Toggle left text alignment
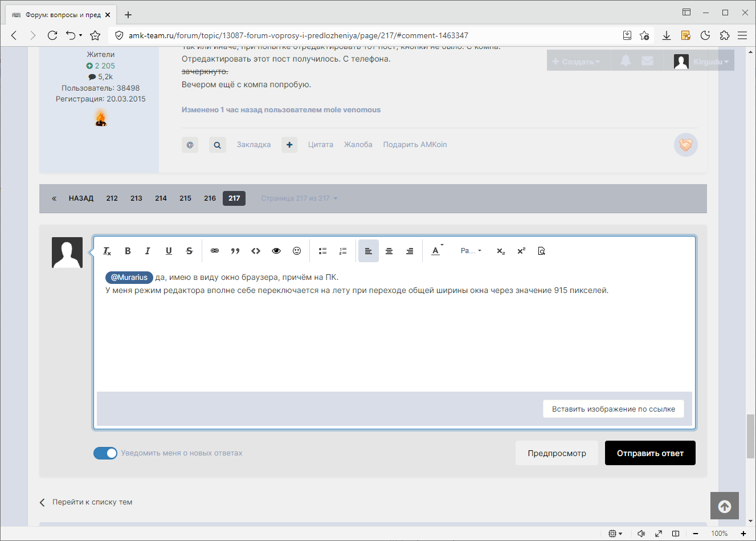The image size is (756, 541). 369,251
